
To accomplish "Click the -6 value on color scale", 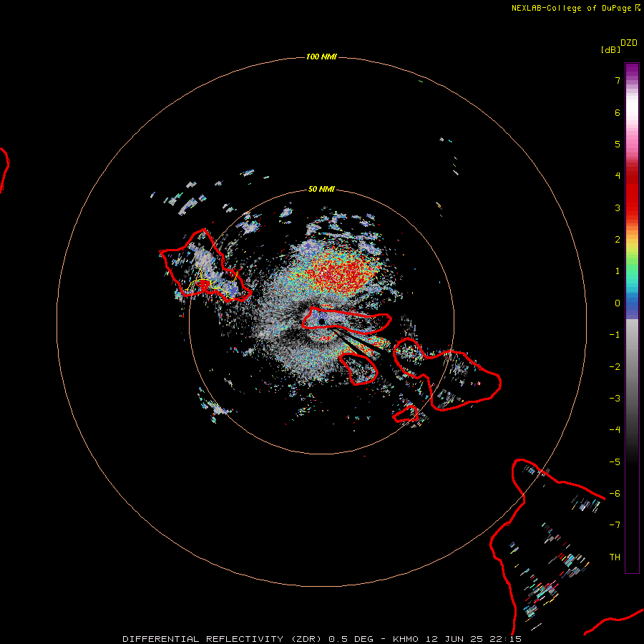I will (615, 494).
